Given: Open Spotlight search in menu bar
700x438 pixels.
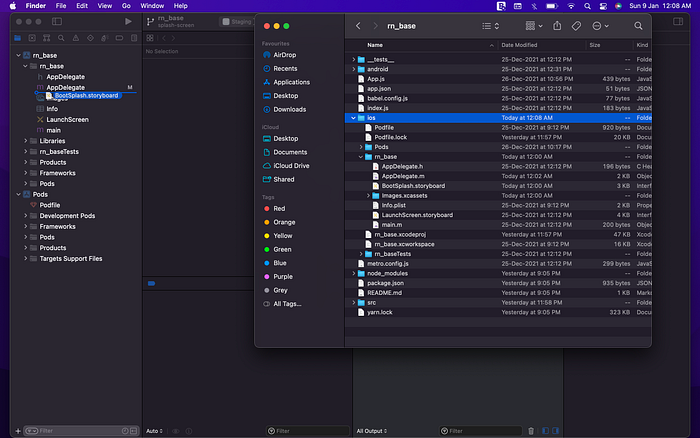Looking at the screenshot, I should click(x=588, y=6).
